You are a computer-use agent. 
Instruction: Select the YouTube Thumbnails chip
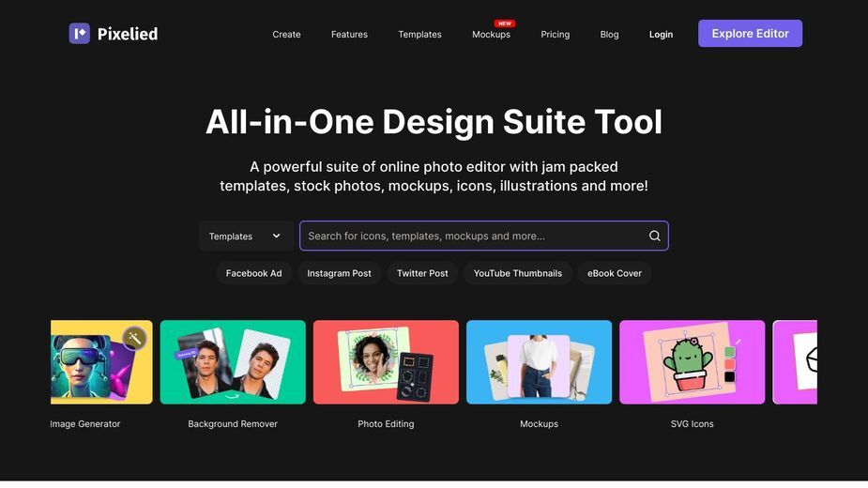[x=518, y=273]
